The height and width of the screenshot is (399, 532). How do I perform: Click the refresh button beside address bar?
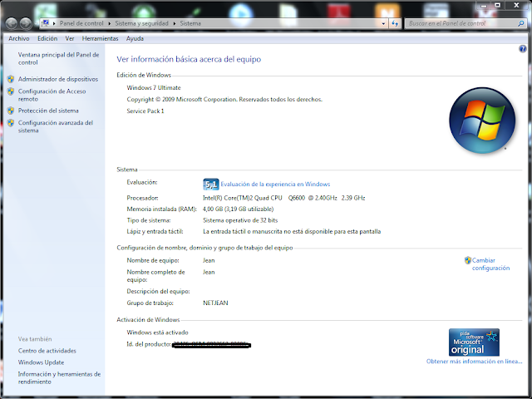click(x=395, y=23)
